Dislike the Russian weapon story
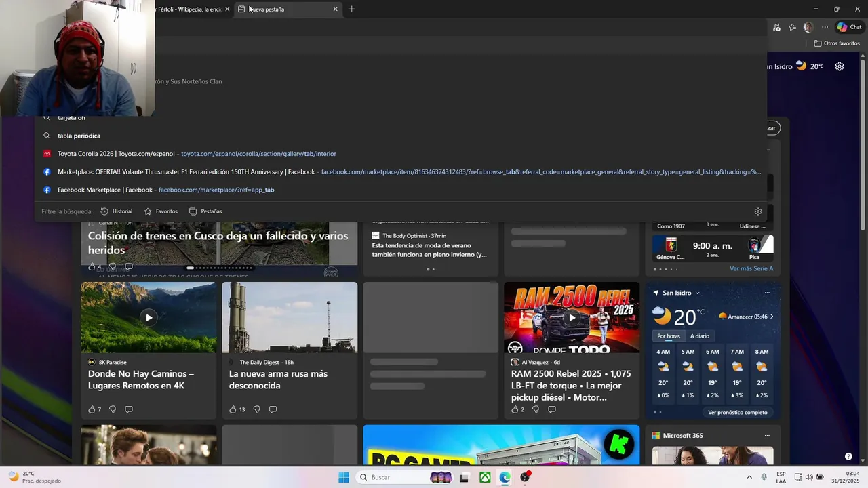This screenshot has width=868, height=488. click(256, 409)
